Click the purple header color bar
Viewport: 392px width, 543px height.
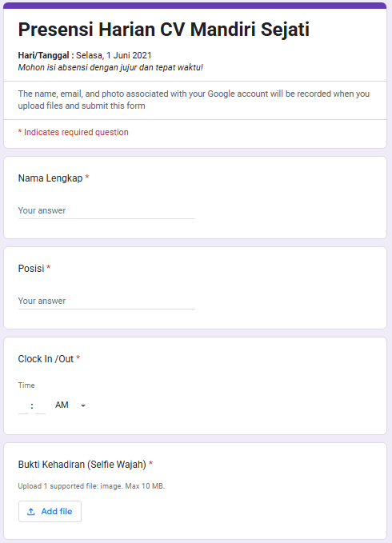click(x=195, y=6)
